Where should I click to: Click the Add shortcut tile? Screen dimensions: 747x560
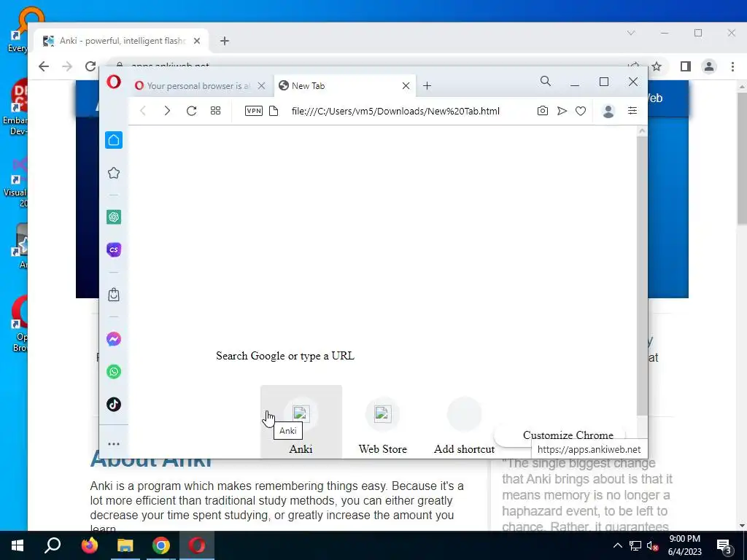[x=464, y=422]
